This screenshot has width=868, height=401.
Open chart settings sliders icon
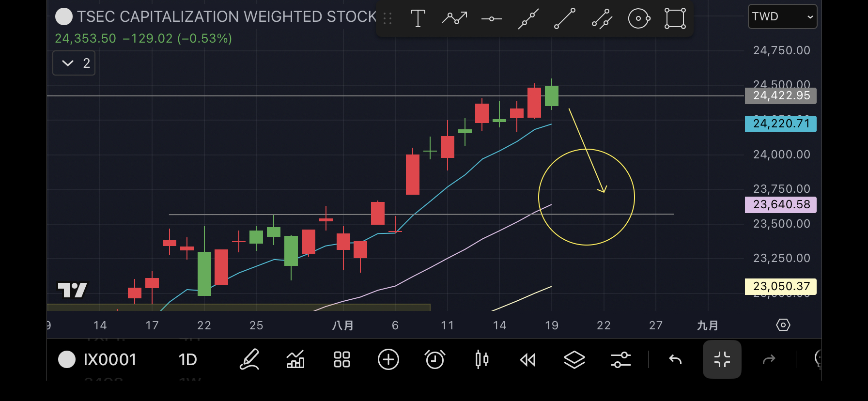[x=621, y=360]
